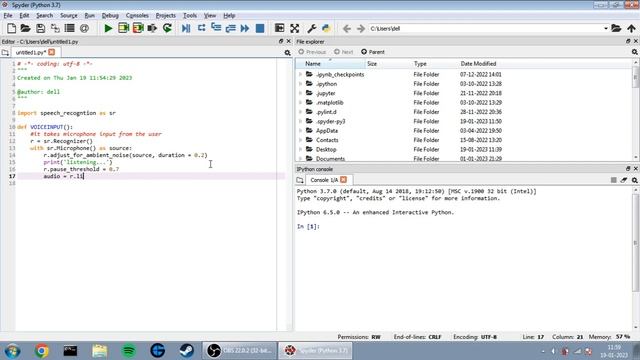Open the Search menu

pyautogui.click(x=44, y=16)
